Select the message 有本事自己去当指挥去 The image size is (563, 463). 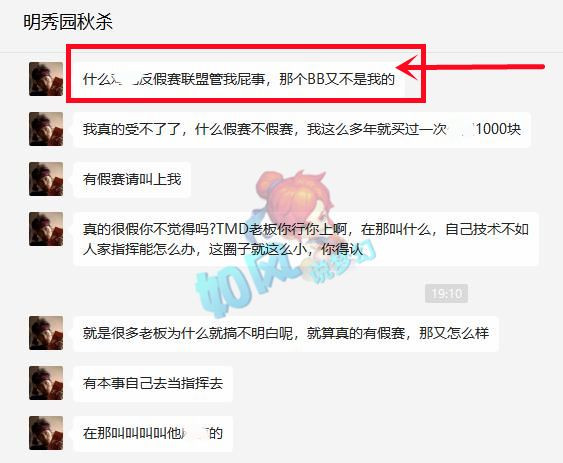tap(153, 383)
